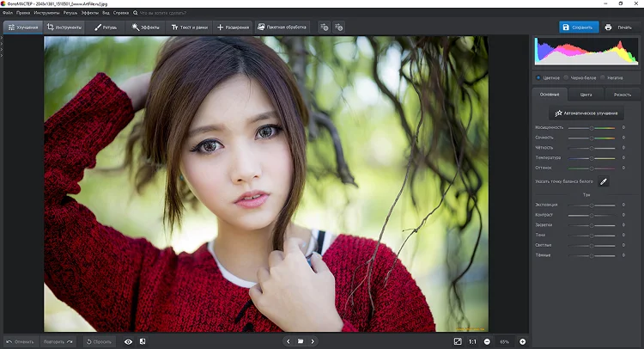644x349 pixels.
Task: Click the before/after compare icon
Action: (143, 341)
